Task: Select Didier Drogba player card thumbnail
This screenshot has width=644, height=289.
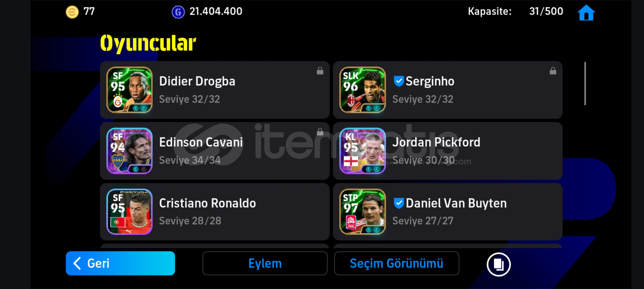Action: (x=129, y=90)
